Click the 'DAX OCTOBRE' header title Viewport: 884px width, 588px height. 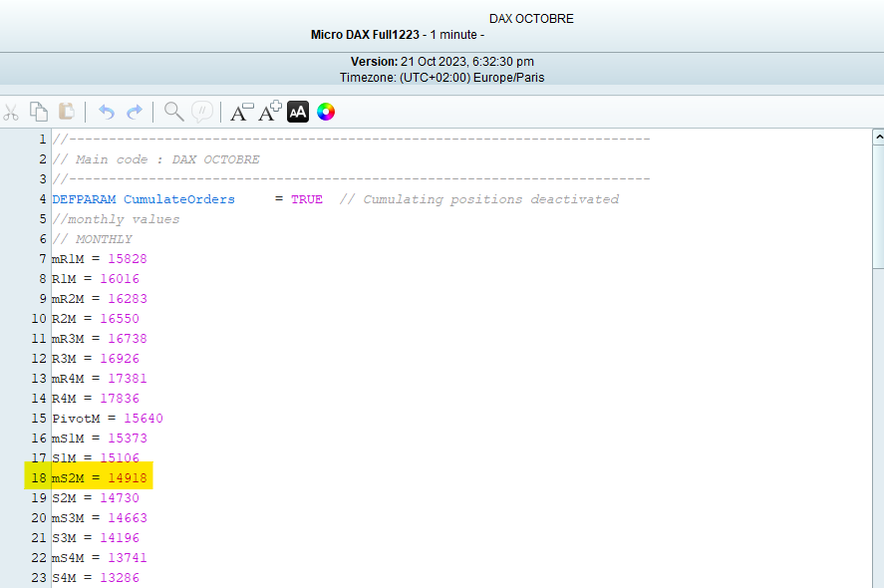pyautogui.click(x=531, y=19)
